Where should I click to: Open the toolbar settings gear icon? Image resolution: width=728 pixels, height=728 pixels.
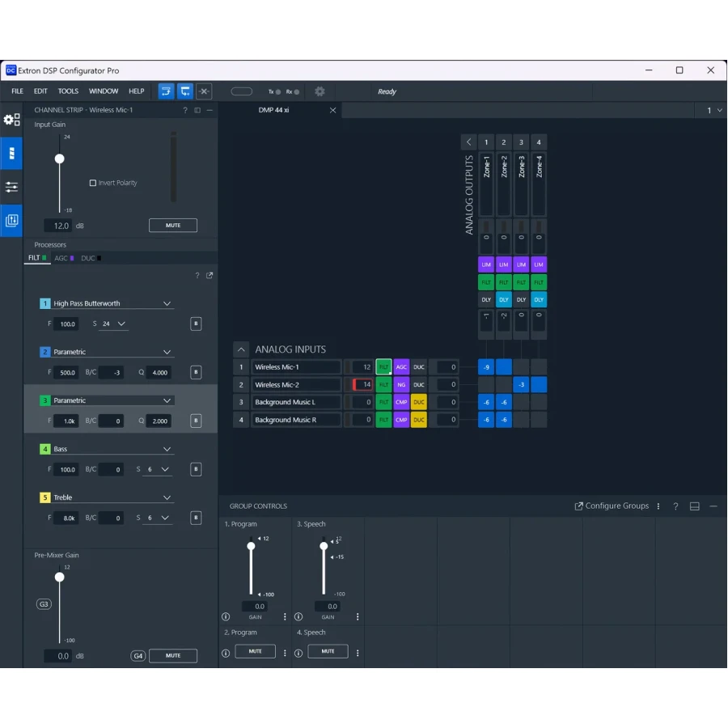[320, 91]
